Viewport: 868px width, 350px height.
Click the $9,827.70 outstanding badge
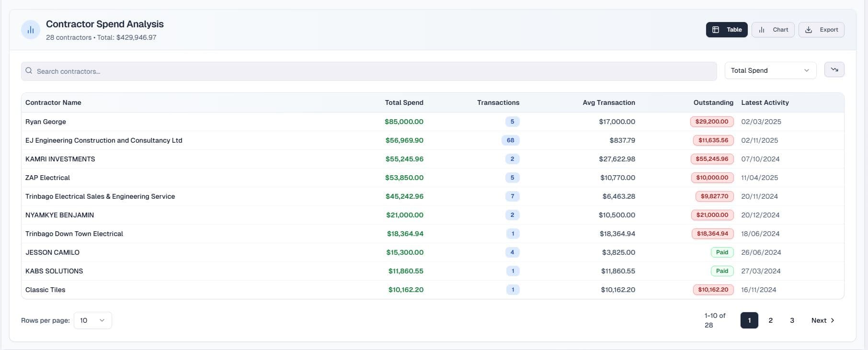pyautogui.click(x=714, y=196)
